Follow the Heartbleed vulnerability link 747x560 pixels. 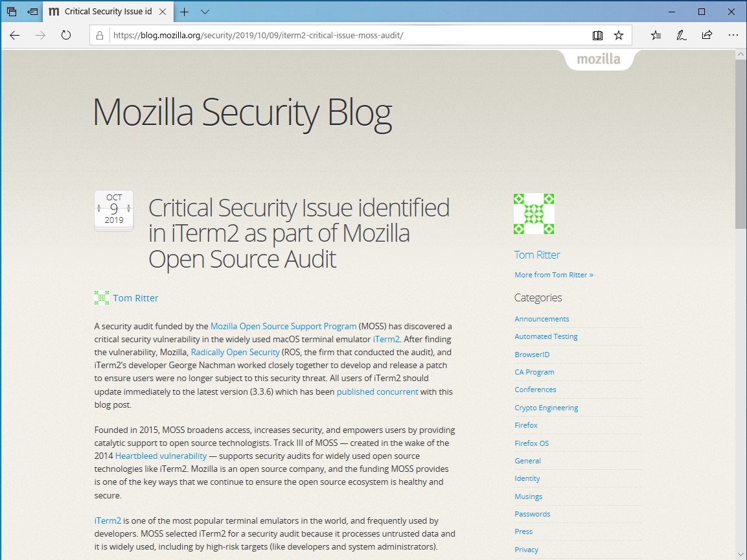click(x=161, y=456)
